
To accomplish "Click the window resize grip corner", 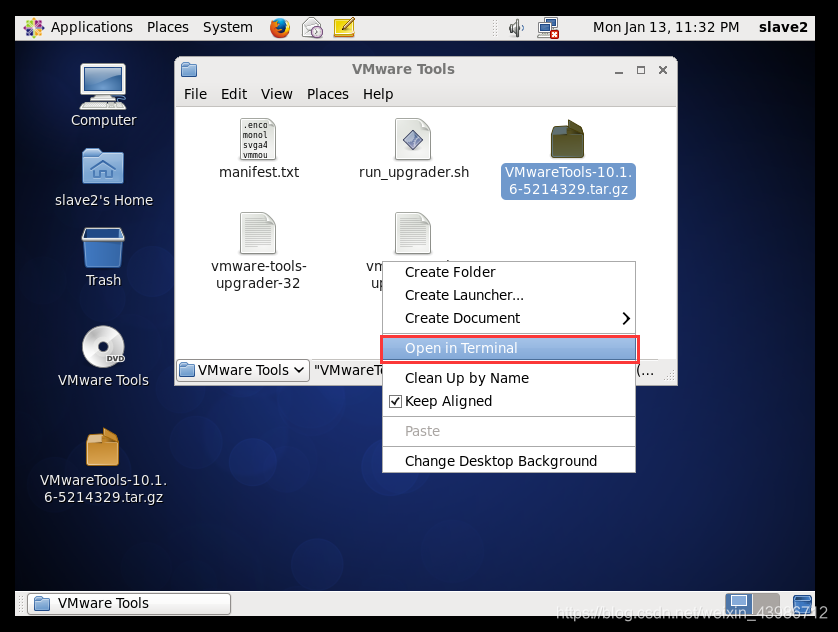I will (x=669, y=376).
